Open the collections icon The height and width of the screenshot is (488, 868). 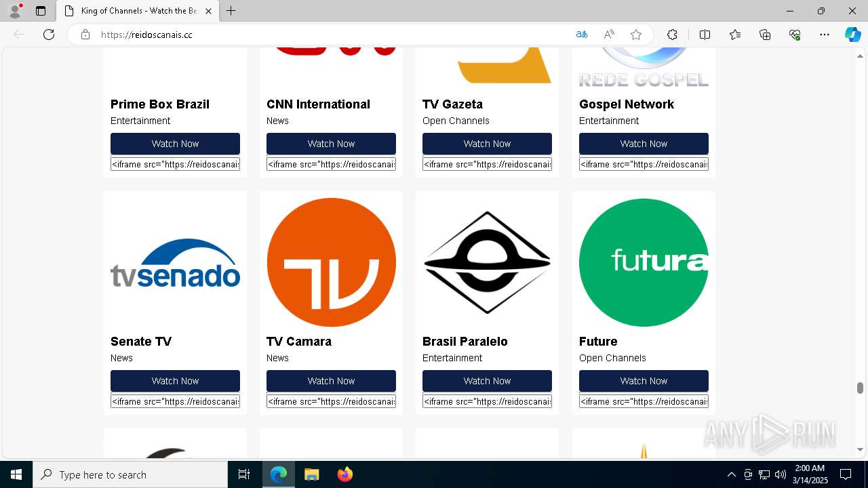pos(765,35)
